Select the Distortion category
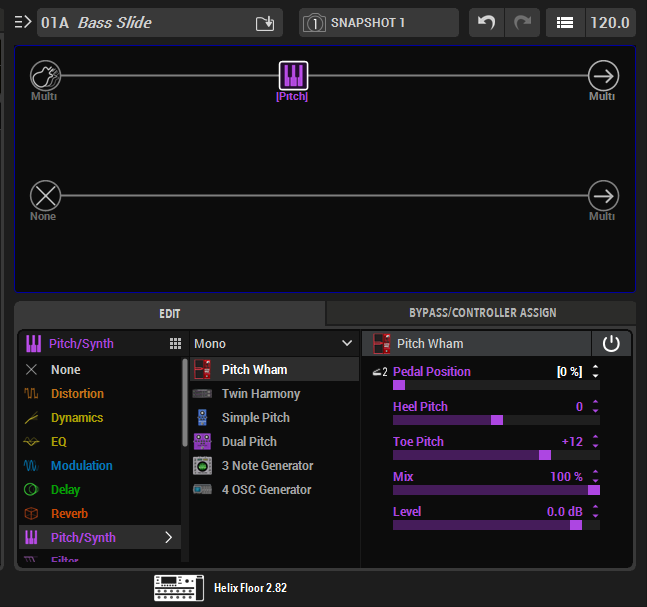 click(x=100, y=394)
